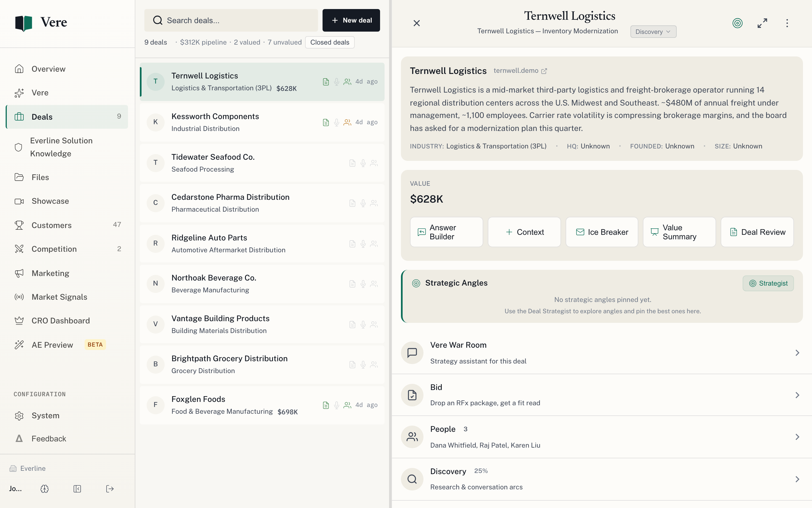Close the Ternwell Logistics detail panel
Image resolution: width=812 pixels, height=508 pixels.
point(417,23)
